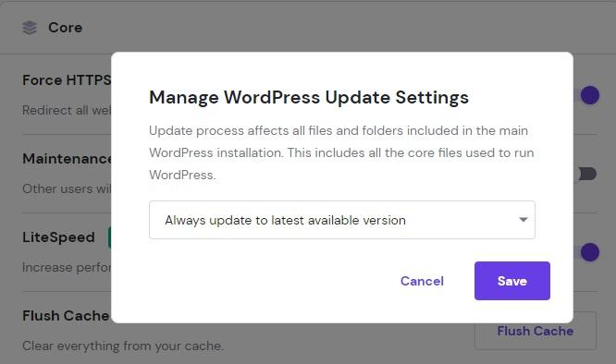This screenshot has height=364, width=616.
Task: Click the update process description paragraph
Action: tap(341, 152)
